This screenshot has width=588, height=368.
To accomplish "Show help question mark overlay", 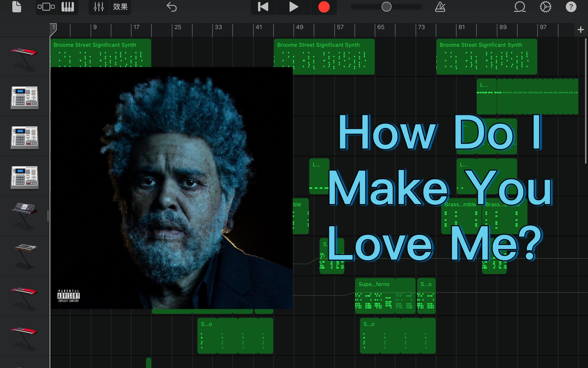I will [x=571, y=7].
